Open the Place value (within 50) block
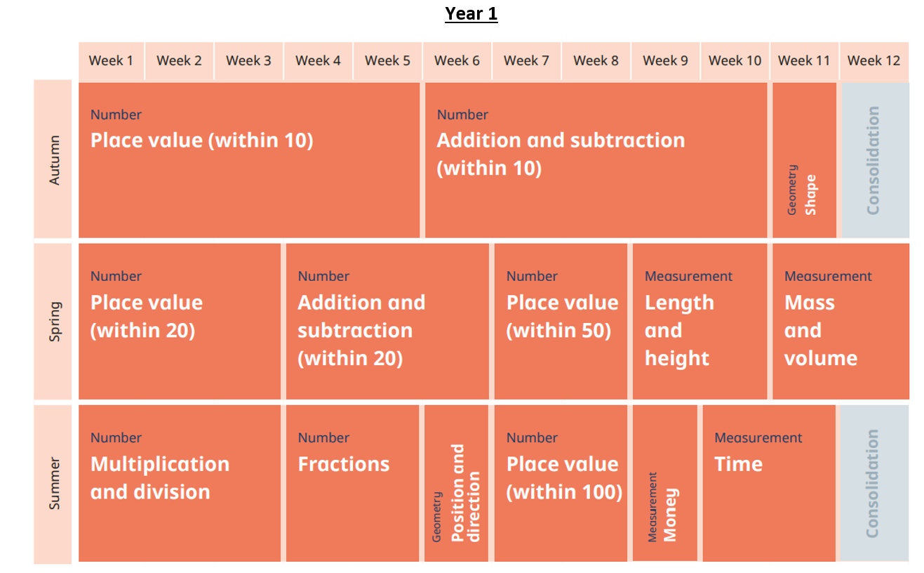 pos(561,322)
